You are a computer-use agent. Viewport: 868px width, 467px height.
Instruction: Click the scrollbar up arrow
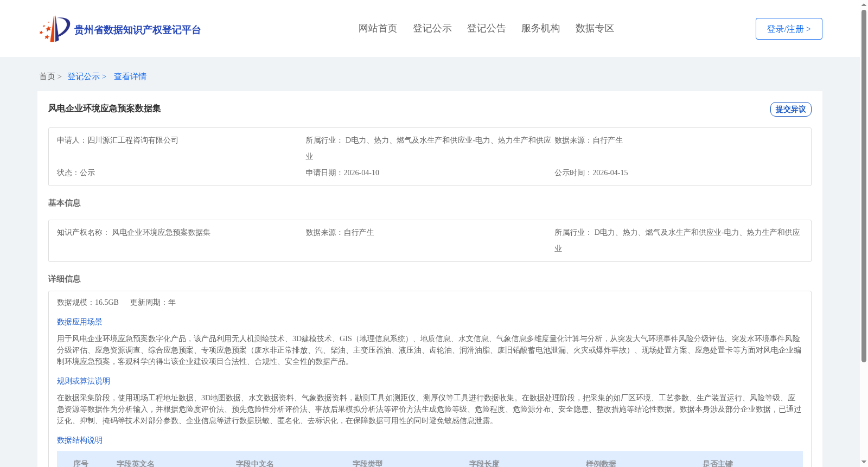pyautogui.click(x=864, y=4)
